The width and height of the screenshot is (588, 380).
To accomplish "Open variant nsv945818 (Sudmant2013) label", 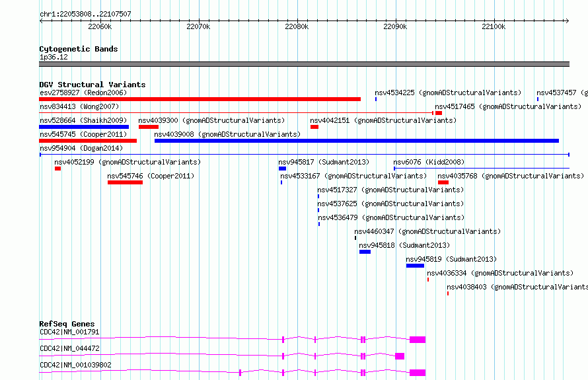I will point(404,245).
